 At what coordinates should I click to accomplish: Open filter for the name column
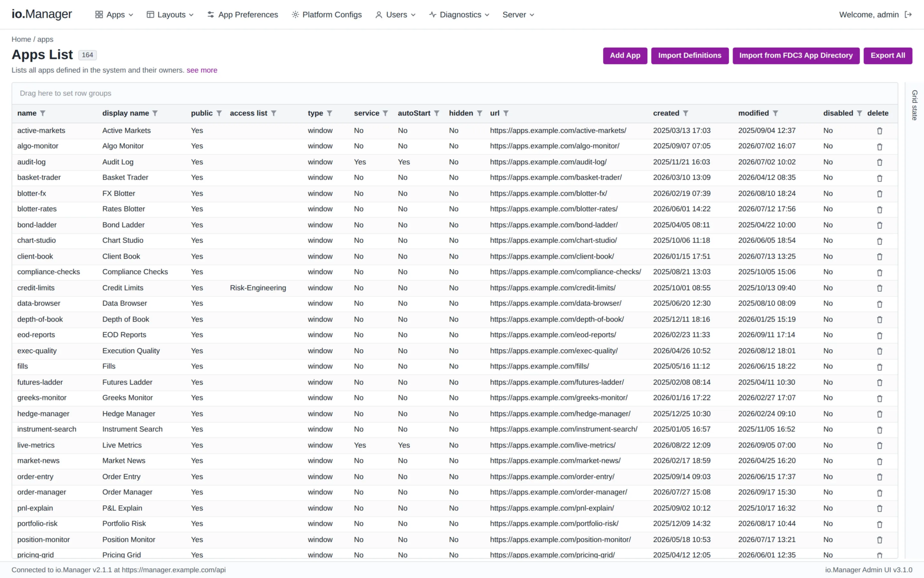coord(43,113)
